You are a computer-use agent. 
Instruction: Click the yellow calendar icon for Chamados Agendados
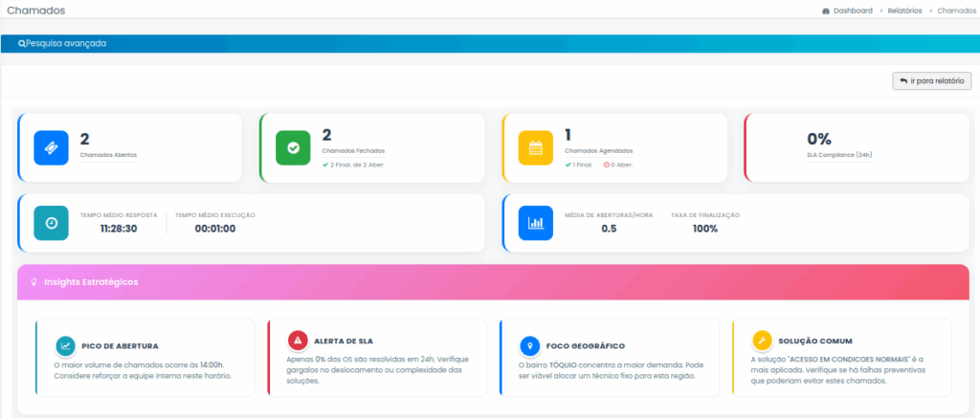[536, 147]
